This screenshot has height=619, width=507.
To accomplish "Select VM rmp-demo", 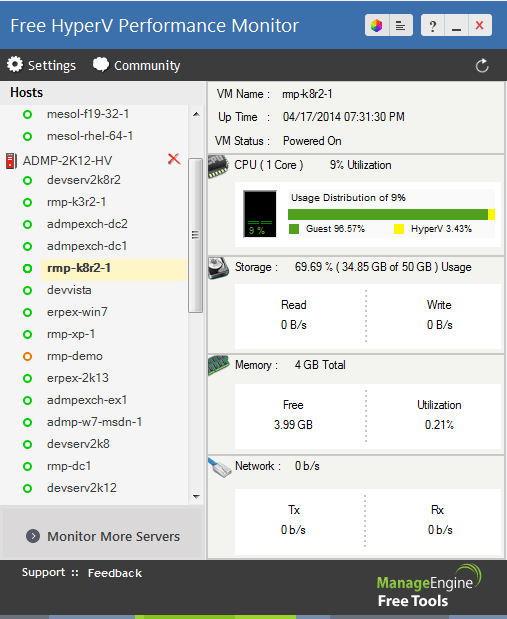I will 75,356.
